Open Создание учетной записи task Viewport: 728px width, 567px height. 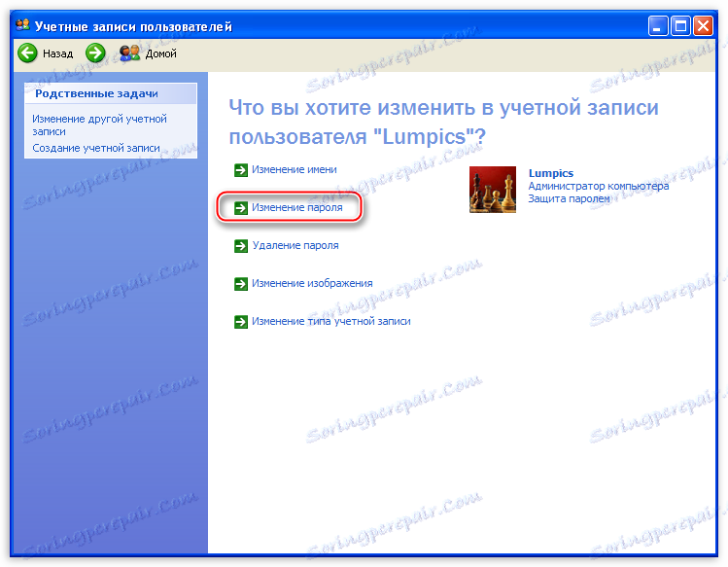tap(96, 148)
